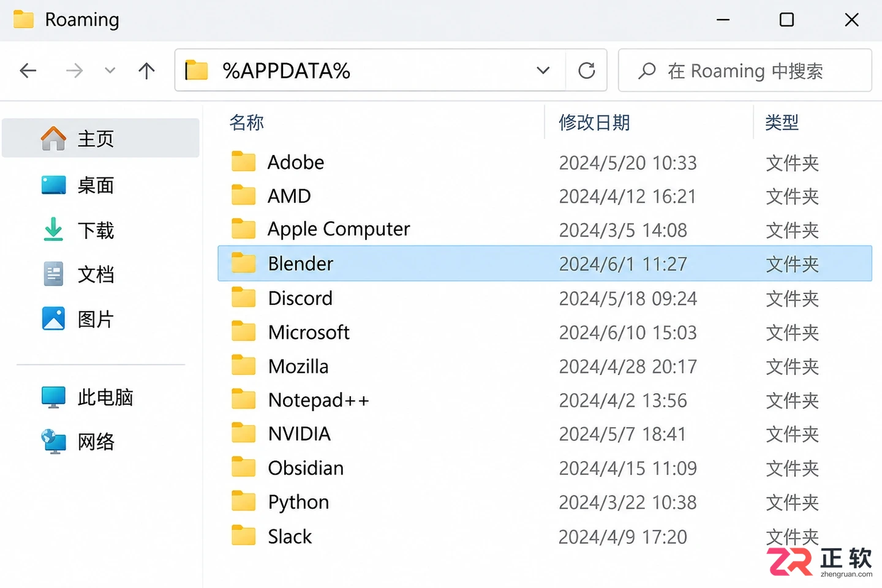Open recent locations chevron beside forward arrow
The image size is (882, 588).
pyautogui.click(x=110, y=71)
